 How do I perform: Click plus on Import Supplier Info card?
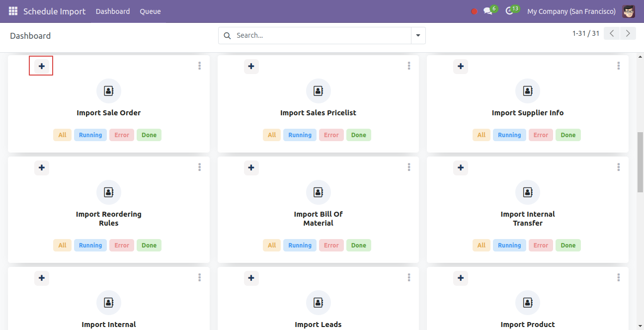pyautogui.click(x=461, y=66)
